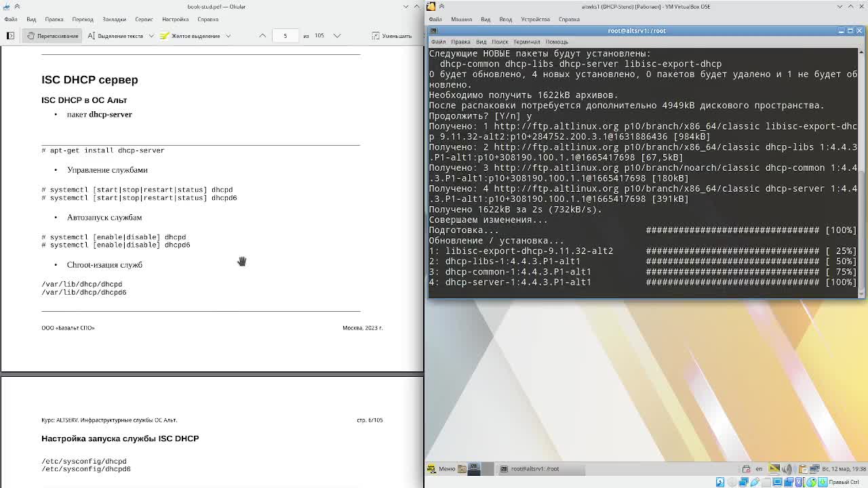This screenshot has height=488, width=868.
Task: Click the clipboard manager tray icon
Action: coord(803,469)
